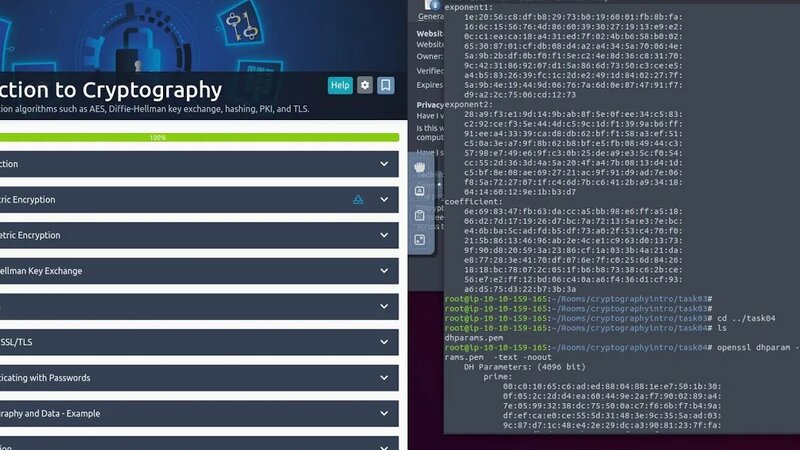Click the 'prime:' line in the terminal

click(x=498, y=377)
